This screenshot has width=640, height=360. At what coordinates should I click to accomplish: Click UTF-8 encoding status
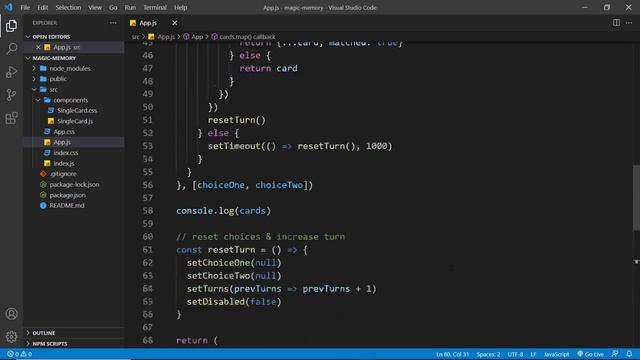pos(515,354)
